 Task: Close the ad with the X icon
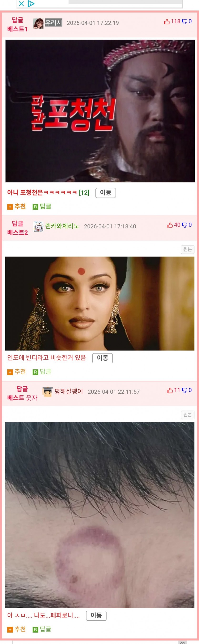pyautogui.click(x=21, y=4)
